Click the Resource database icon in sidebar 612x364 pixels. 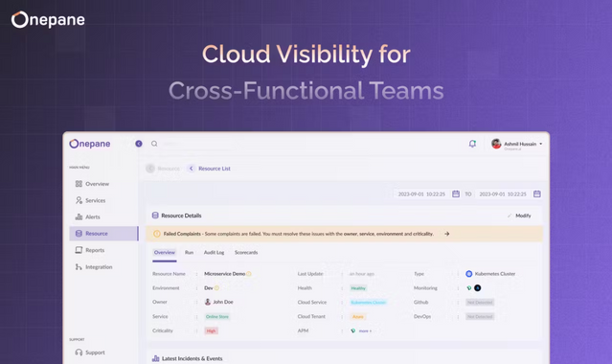pos(79,233)
